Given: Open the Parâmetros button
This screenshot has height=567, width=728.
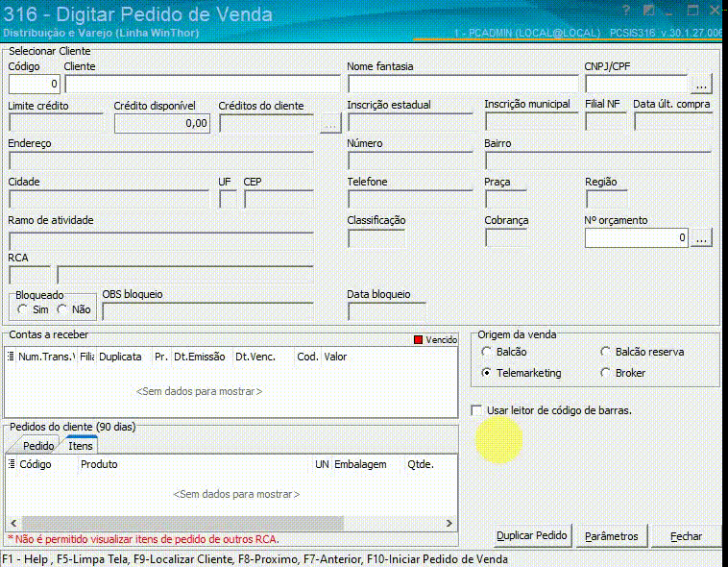Looking at the screenshot, I should 611,536.
